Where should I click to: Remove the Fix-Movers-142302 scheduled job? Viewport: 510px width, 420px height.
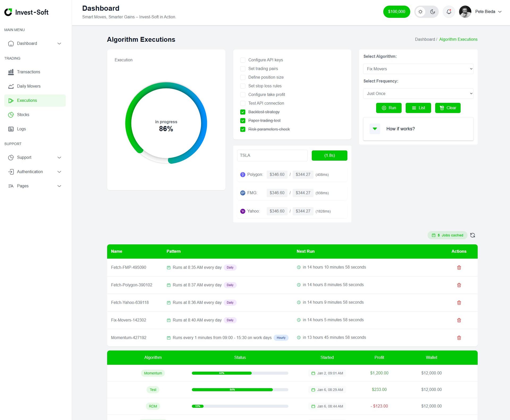point(459,320)
